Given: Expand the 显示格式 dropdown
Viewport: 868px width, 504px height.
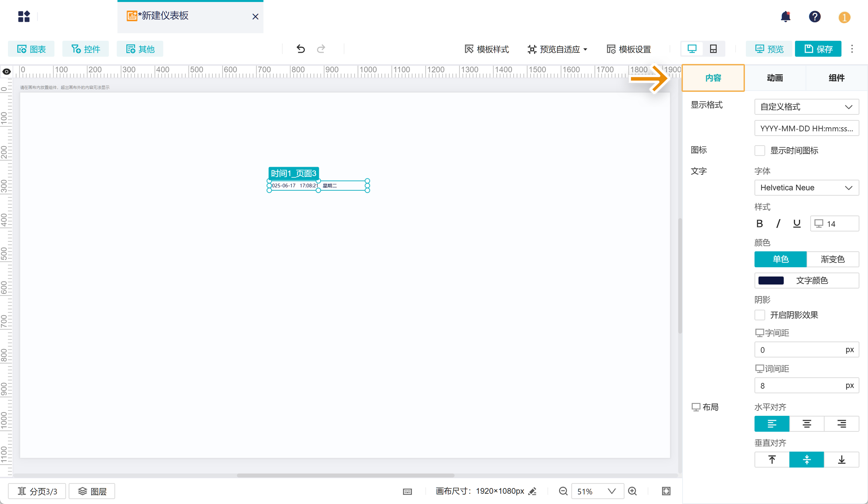Looking at the screenshot, I should pyautogui.click(x=806, y=107).
